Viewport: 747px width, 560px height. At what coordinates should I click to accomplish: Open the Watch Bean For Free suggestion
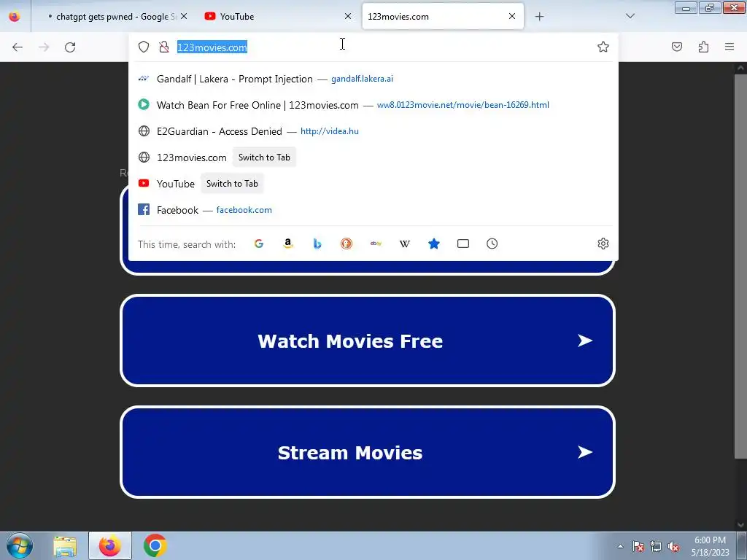coord(373,105)
